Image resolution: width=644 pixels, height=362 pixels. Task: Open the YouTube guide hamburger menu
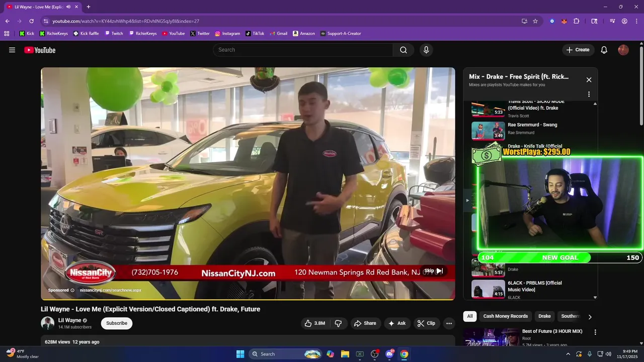[x=12, y=50]
